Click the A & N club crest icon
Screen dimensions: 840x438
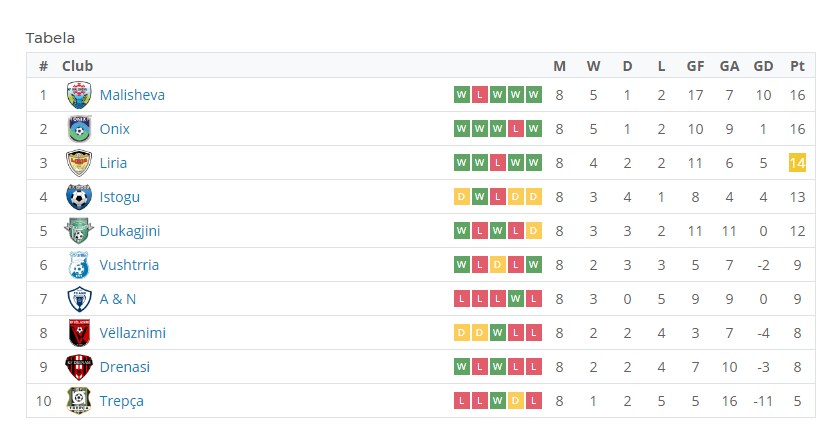tap(79, 299)
